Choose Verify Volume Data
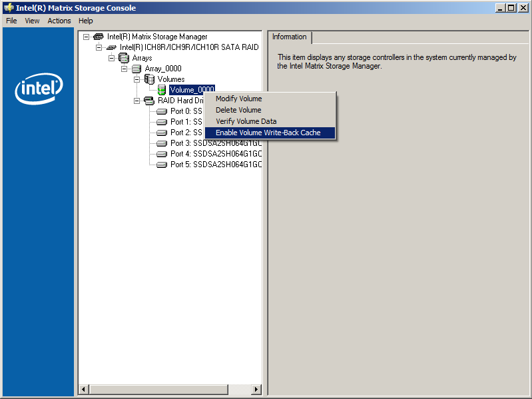The image size is (532, 399). click(x=270, y=121)
